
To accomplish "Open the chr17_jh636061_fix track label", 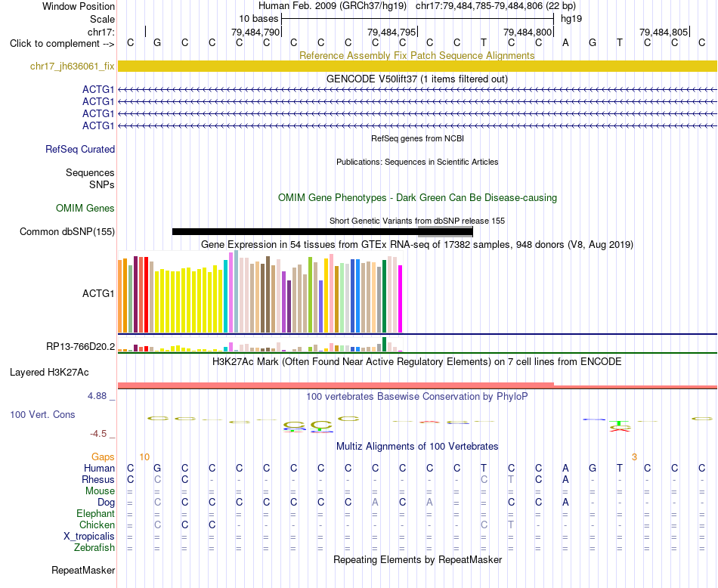I will coord(73,66).
